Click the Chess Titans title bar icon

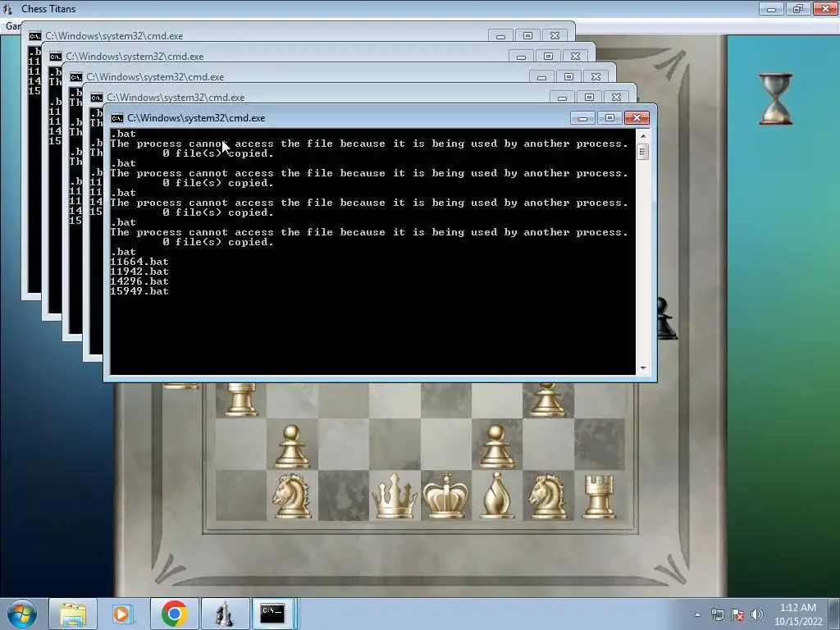point(7,8)
